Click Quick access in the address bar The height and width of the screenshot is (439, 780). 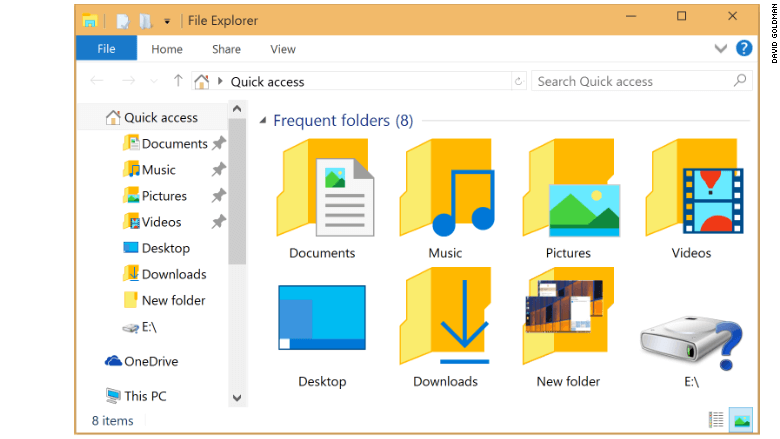pos(267,82)
